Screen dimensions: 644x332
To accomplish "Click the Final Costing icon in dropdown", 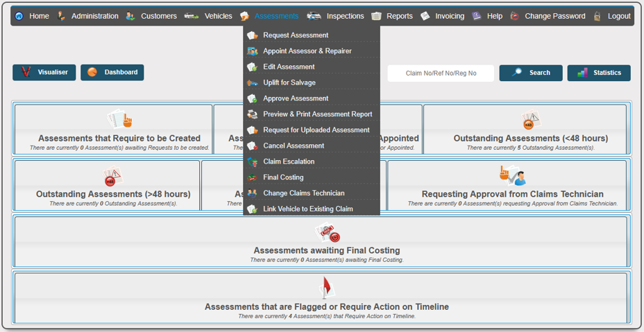I will (x=252, y=177).
